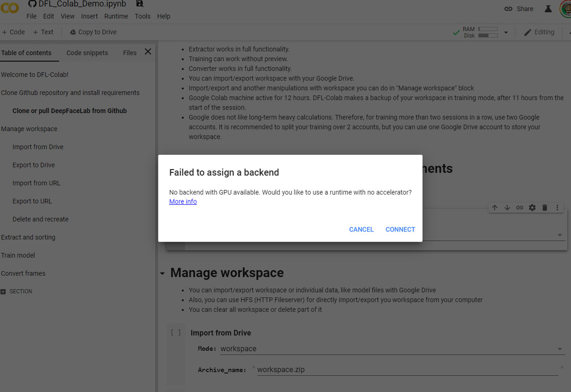Click the Share link icon

pyautogui.click(x=508, y=9)
